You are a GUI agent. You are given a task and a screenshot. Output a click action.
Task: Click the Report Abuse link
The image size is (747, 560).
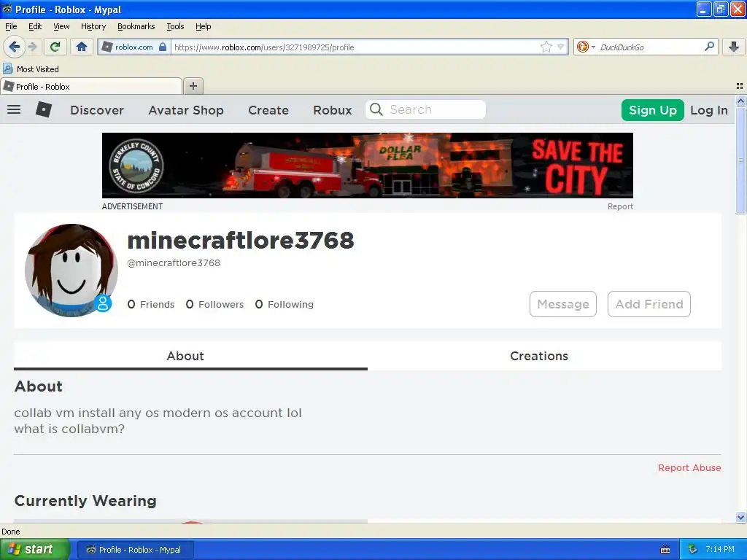coord(689,467)
